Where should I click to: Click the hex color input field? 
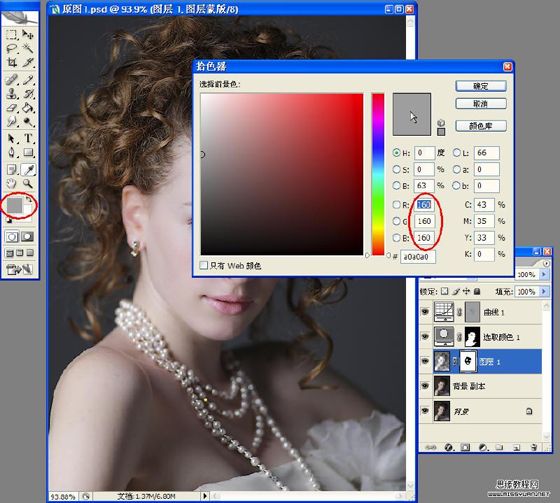(x=418, y=257)
